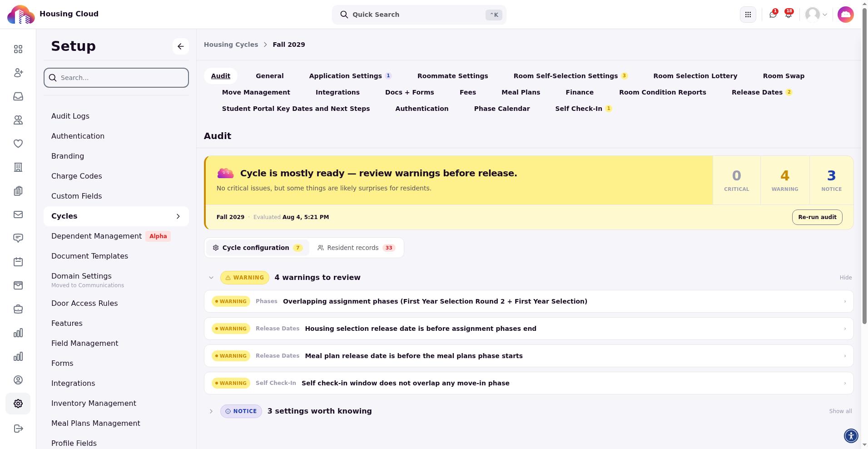Open the heart icon in left rail
Screen dimensions: 868x449
[x=18, y=144]
